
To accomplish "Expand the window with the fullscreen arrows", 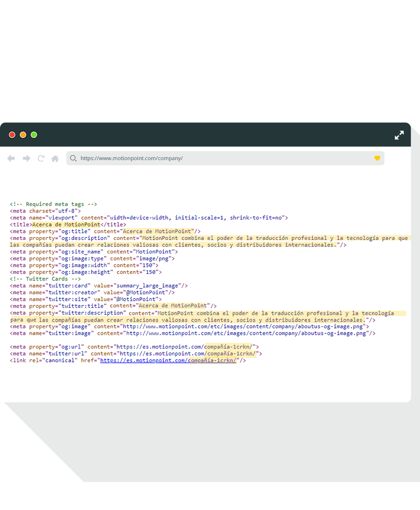I will tap(399, 135).
